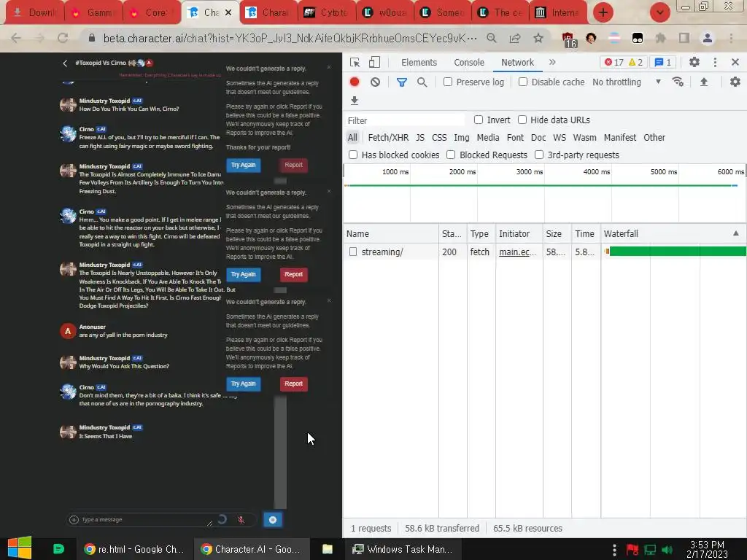
Task: Toggle the device toolbar icon
Action: tap(374, 63)
